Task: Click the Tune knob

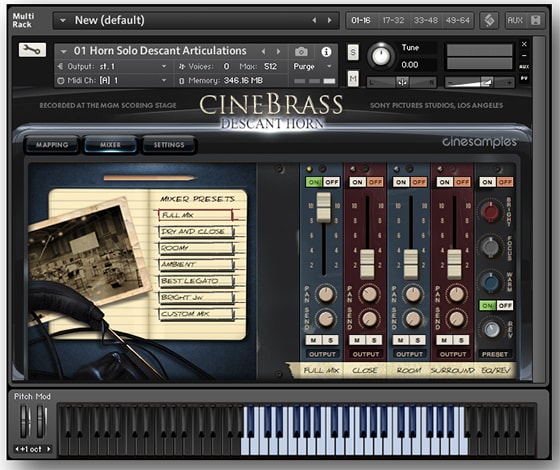Action: 381,56
